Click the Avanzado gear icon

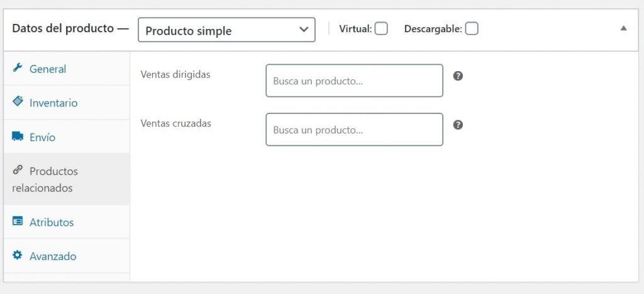(17, 256)
